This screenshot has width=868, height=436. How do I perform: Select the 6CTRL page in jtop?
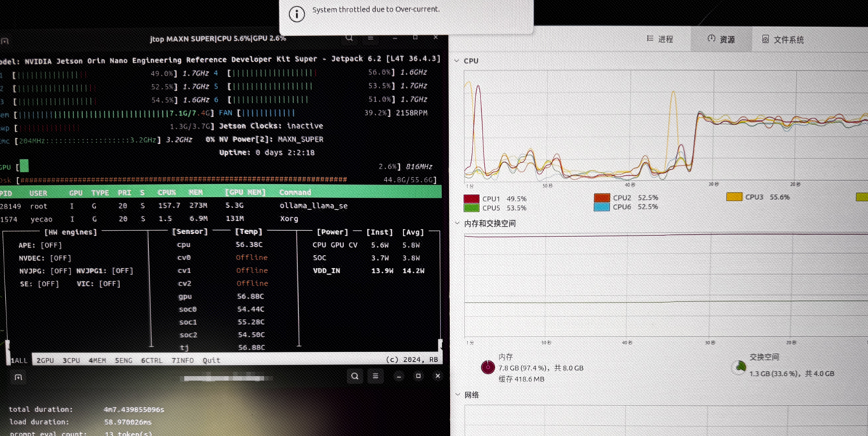point(152,360)
